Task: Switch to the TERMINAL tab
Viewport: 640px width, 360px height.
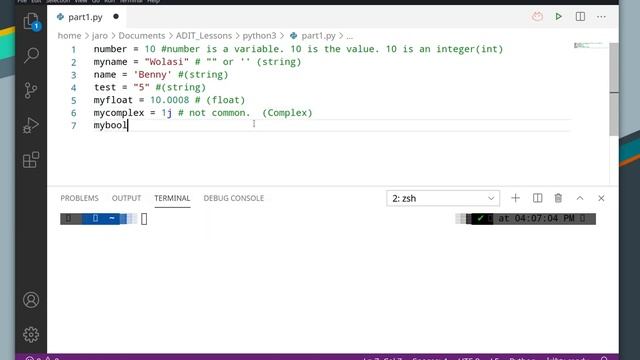Action: click(172, 198)
